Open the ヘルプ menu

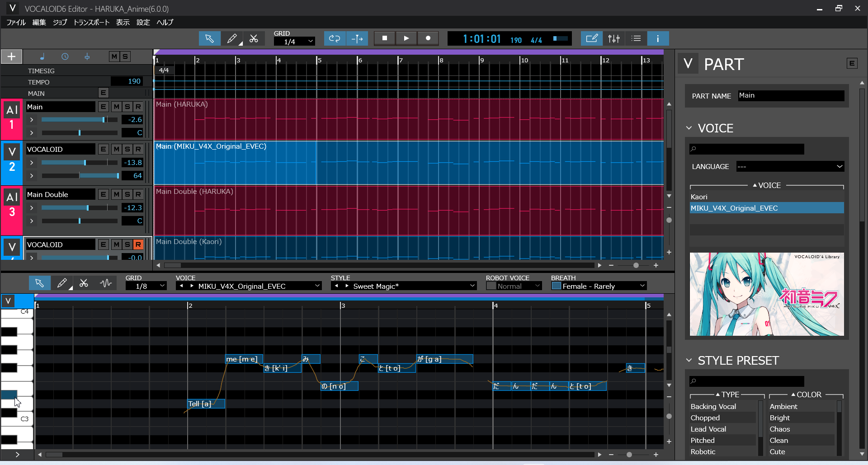click(165, 22)
